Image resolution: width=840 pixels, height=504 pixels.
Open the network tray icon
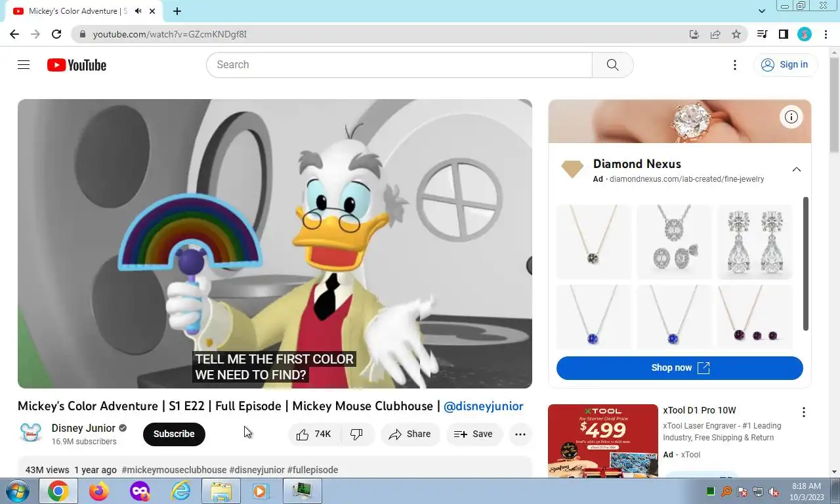[x=758, y=492]
